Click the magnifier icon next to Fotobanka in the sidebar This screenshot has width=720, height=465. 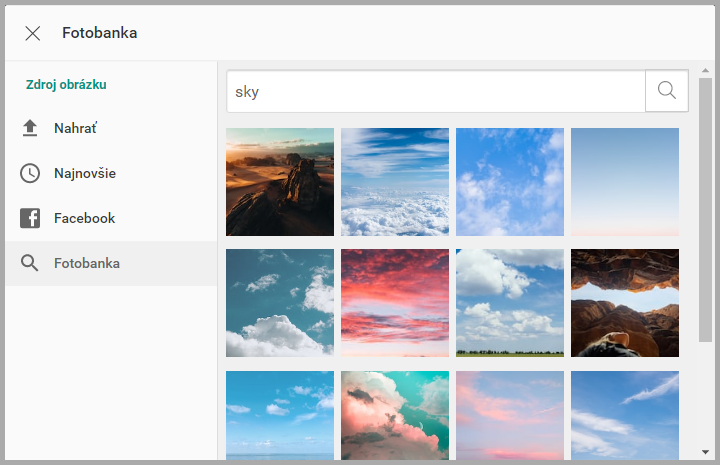tap(30, 263)
